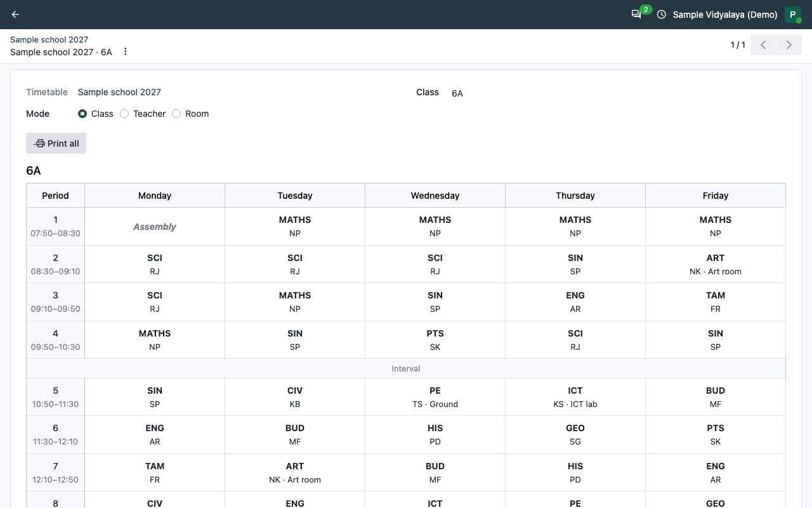The width and height of the screenshot is (812, 508).
Task: Click the Sample Vidyalaya (Demo) company name
Action: click(x=725, y=15)
